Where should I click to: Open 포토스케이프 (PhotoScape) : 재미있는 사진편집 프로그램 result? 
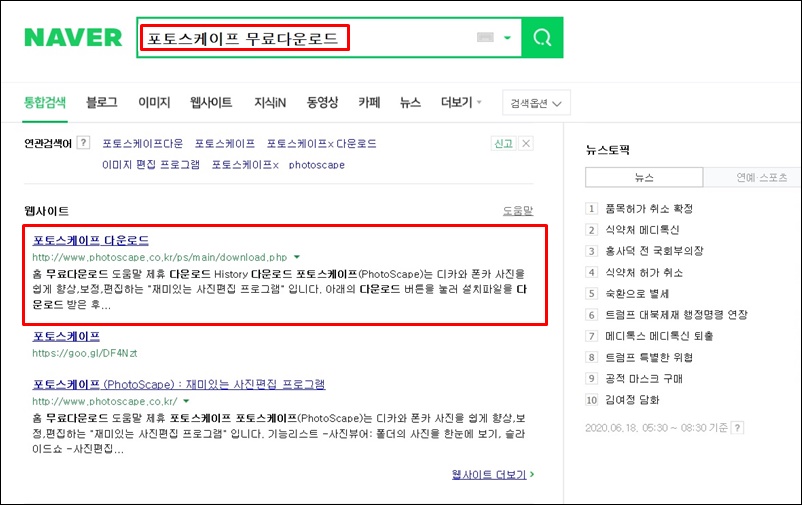point(179,384)
